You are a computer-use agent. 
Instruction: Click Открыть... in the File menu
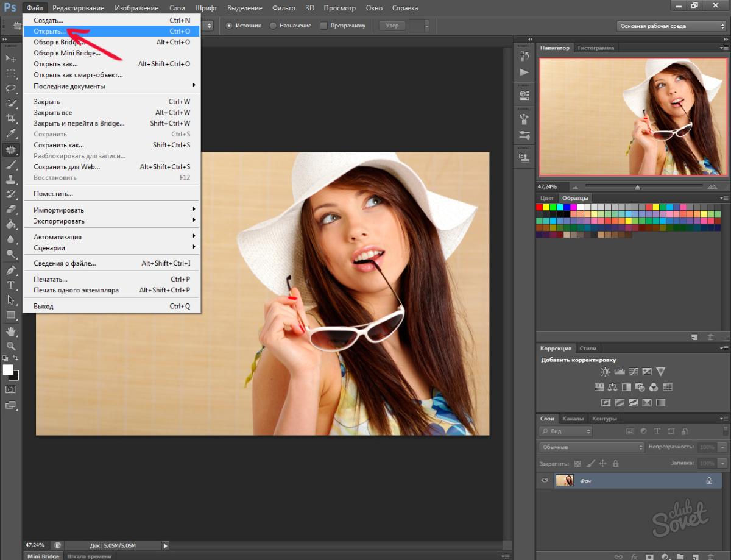pyautogui.click(x=111, y=31)
